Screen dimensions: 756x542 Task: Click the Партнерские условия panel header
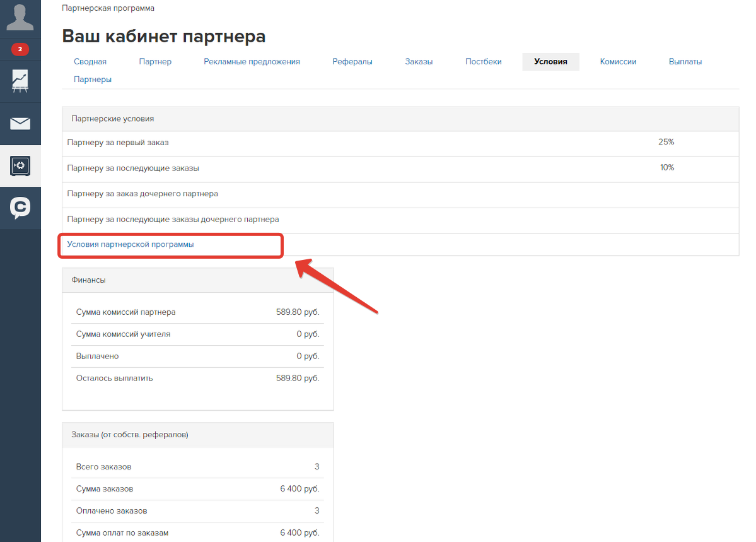point(400,119)
